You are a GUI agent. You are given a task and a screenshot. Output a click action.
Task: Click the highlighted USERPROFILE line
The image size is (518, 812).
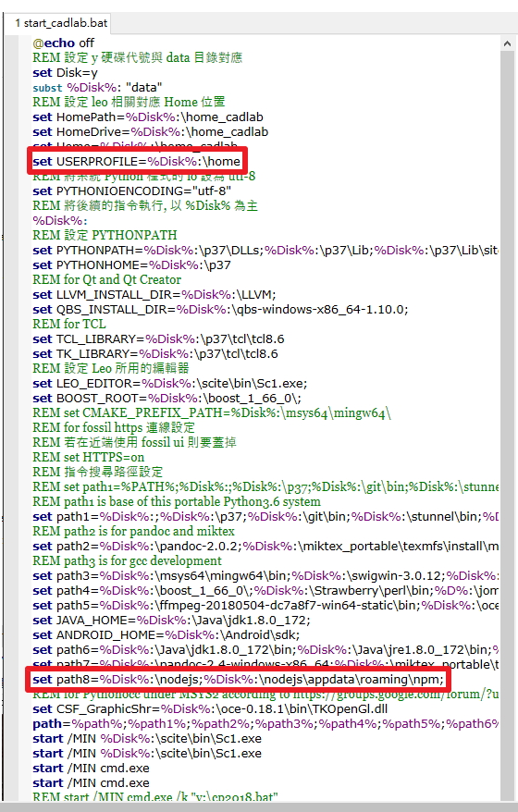pyautogui.click(x=137, y=161)
